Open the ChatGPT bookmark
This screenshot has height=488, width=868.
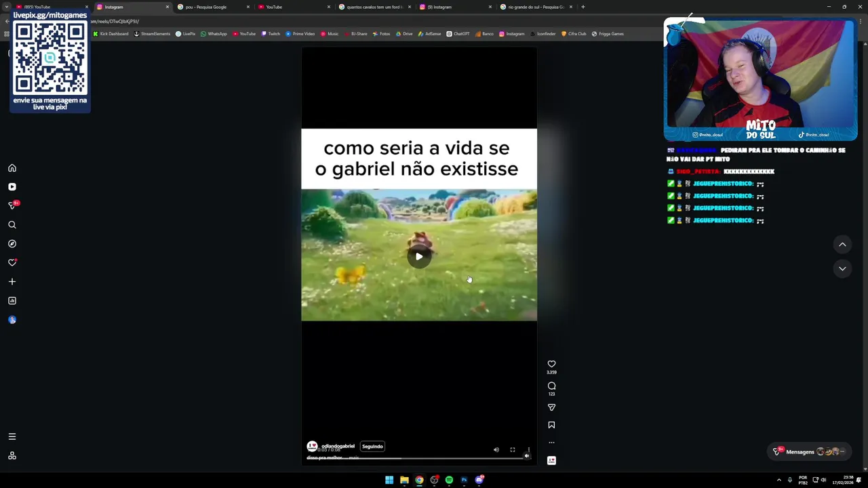coord(458,34)
